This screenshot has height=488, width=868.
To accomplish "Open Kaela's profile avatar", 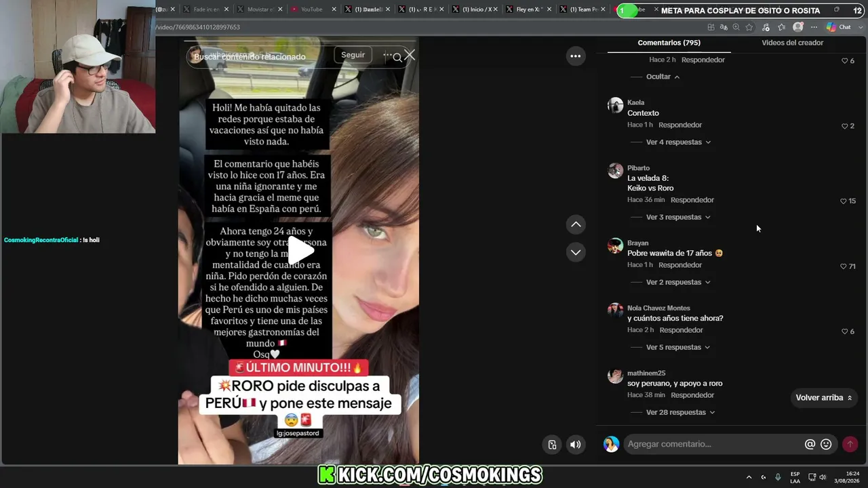I will (x=615, y=105).
